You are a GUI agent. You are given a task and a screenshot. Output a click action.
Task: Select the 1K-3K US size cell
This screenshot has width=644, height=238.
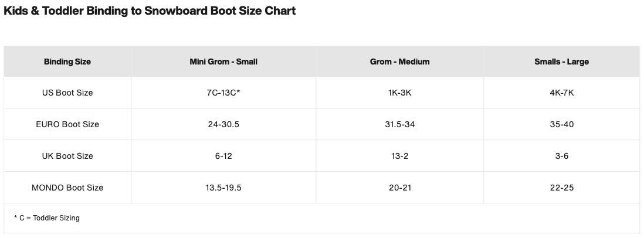coord(400,93)
